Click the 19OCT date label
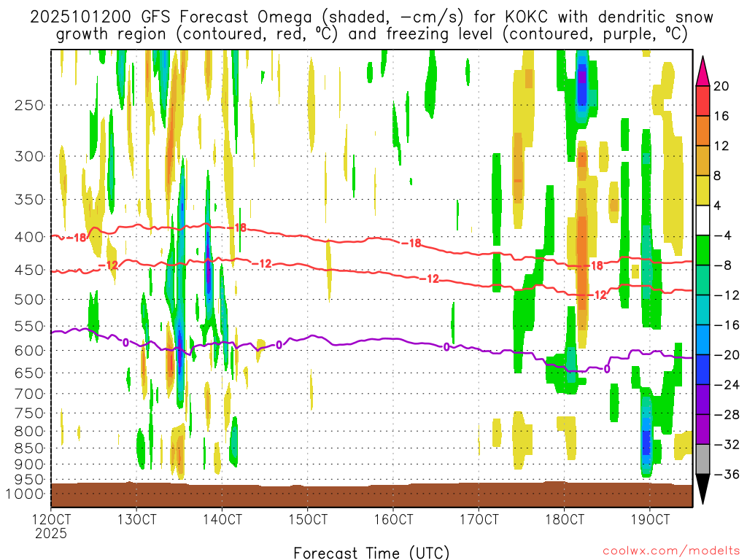Screen dimensions: 747x560 click(649, 520)
